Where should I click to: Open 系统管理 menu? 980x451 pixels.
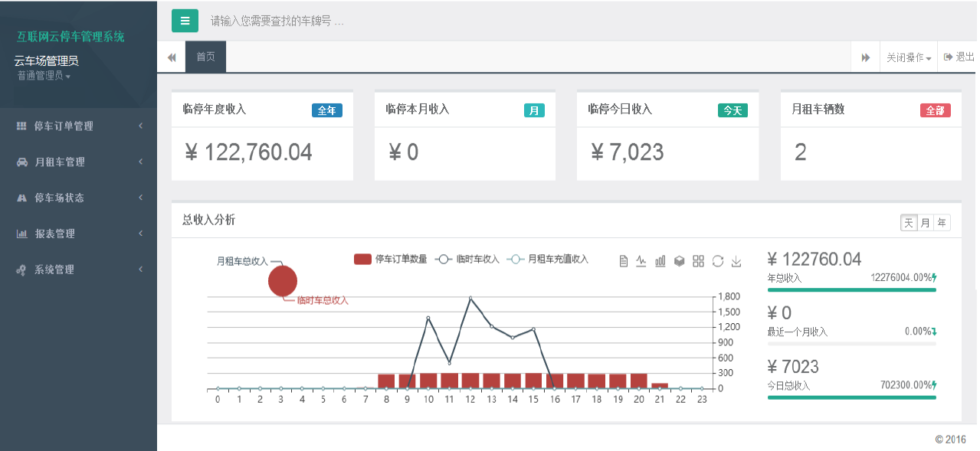78,270
